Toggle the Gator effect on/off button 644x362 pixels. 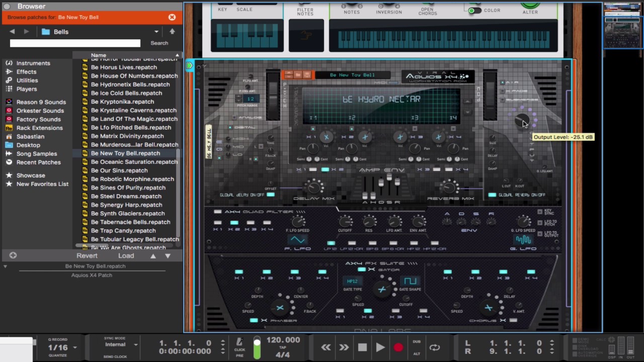pos(362,270)
